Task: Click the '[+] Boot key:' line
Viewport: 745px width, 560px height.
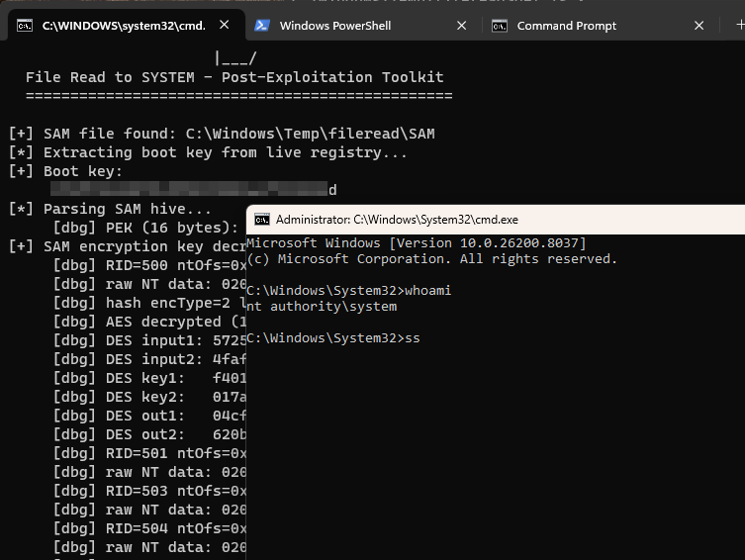Action: click(65, 171)
